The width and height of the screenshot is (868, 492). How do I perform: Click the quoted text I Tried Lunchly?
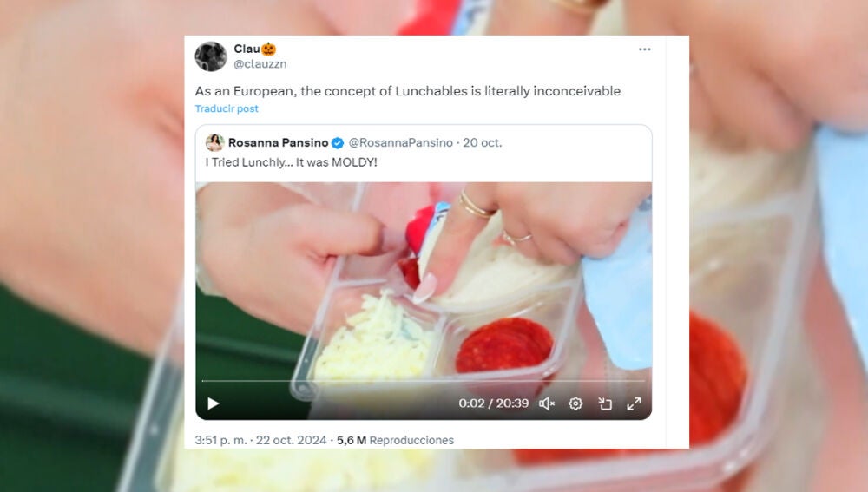tap(291, 162)
